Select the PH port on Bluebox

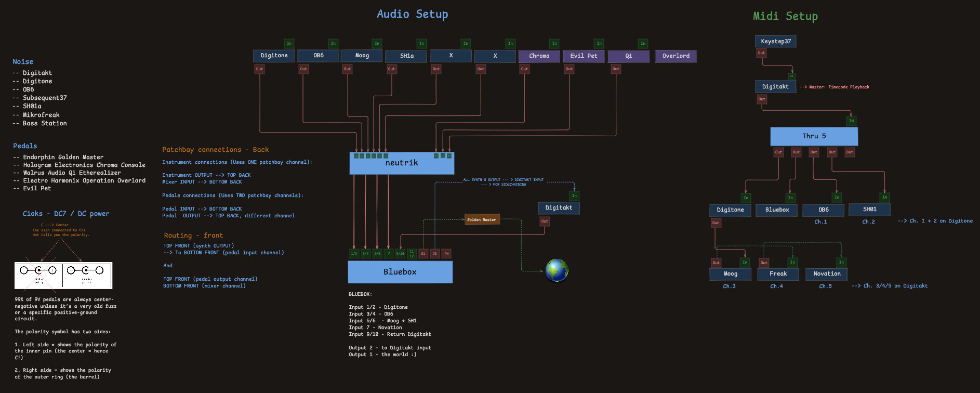click(446, 254)
